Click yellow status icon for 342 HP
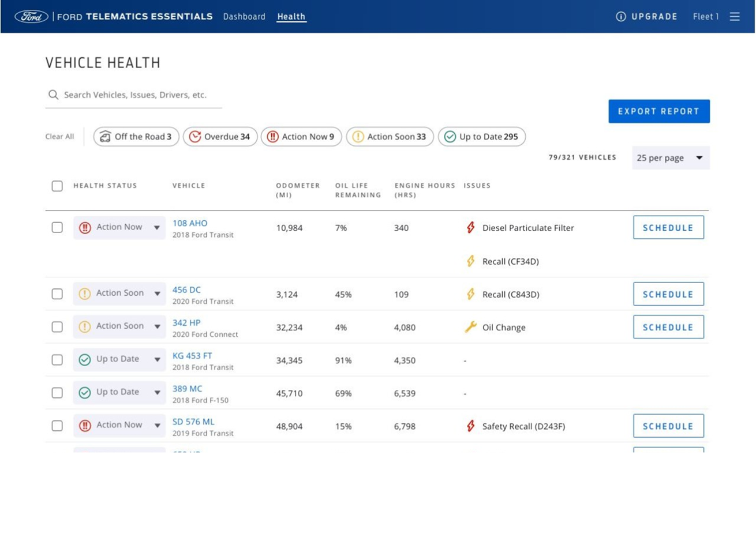This screenshot has width=756, height=549. pyautogui.click(x=85, y=326)
